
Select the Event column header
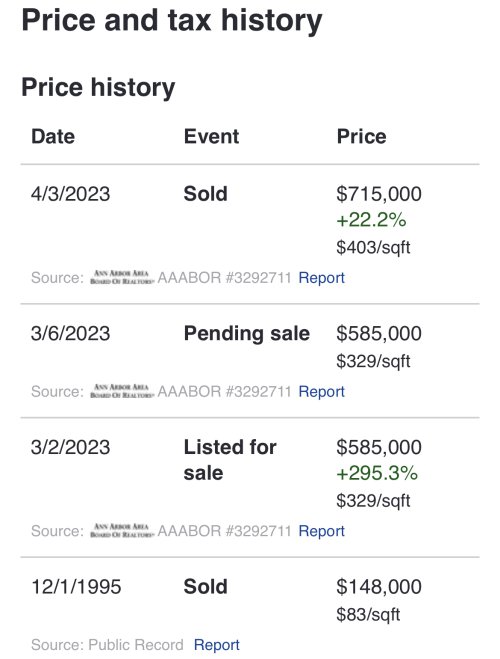pos(211,137)
